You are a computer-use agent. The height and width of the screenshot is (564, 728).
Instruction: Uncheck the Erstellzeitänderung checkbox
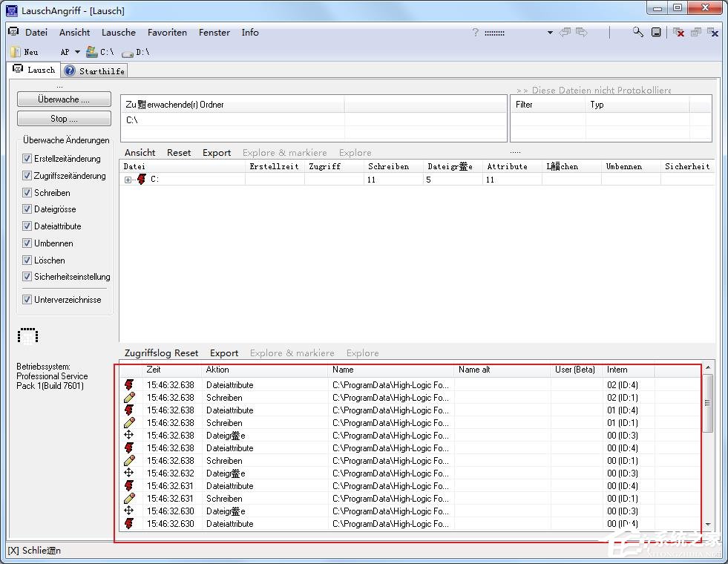pos(27,159)
